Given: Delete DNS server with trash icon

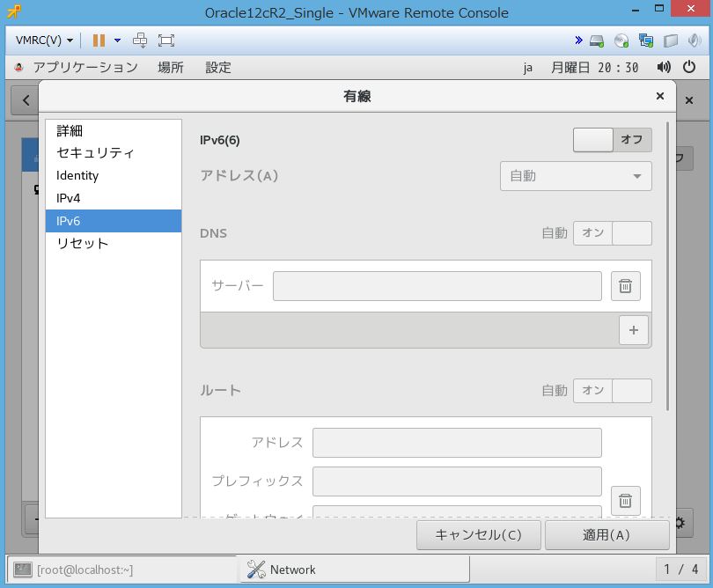Looking at the screenshot, I should [x=626, y=286].
